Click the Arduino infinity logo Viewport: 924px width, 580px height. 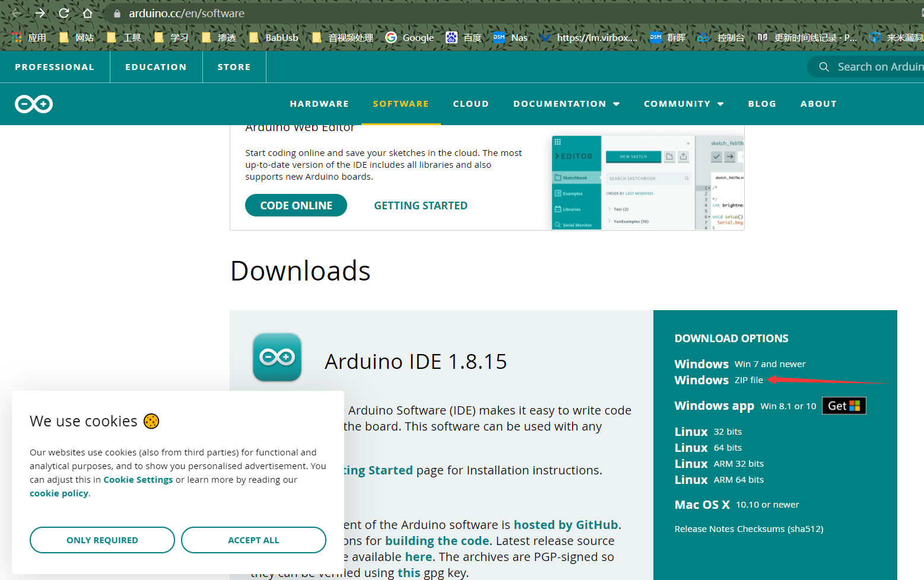tap(34, 104)
